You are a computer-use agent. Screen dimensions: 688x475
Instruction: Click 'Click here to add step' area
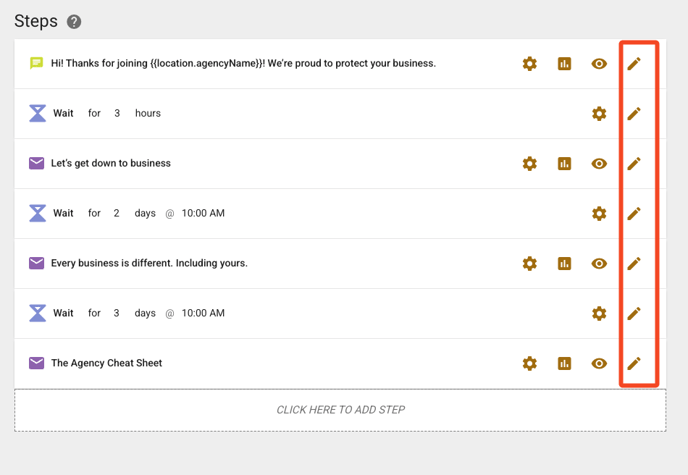click(x=340, y=410)
